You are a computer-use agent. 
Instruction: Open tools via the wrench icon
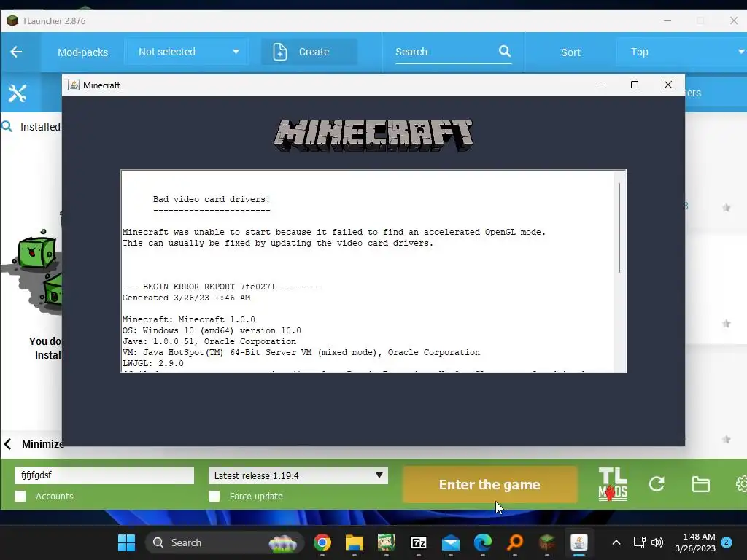pyautogui.click(x=18, y=93)
